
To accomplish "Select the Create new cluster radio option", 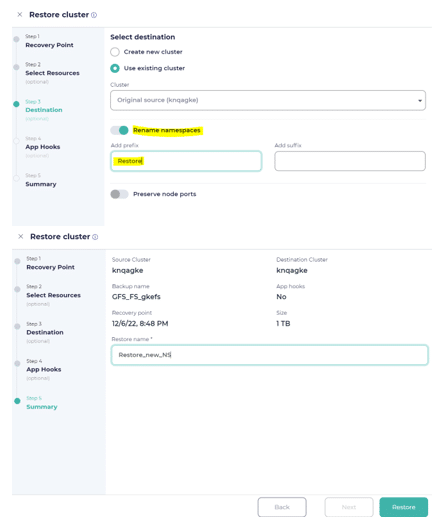I will 115,52.
